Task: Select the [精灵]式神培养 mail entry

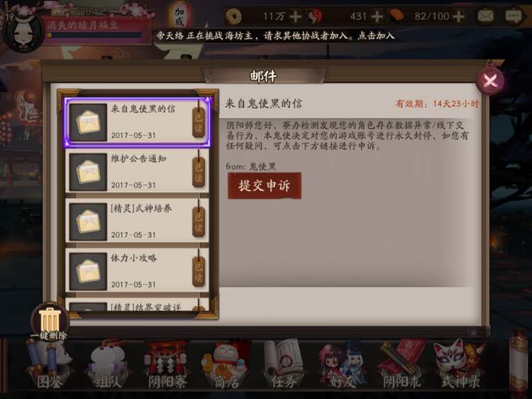Action: point(138,221)
